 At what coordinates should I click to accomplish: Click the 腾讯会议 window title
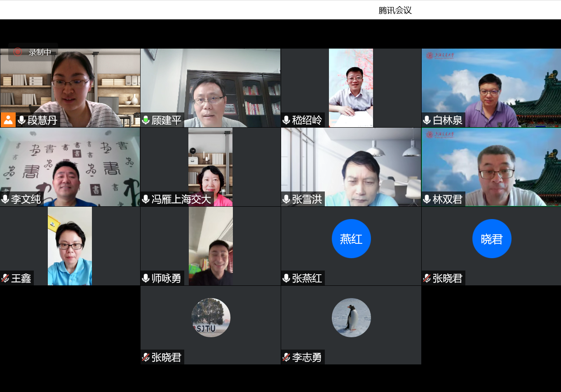pos(395,10)
